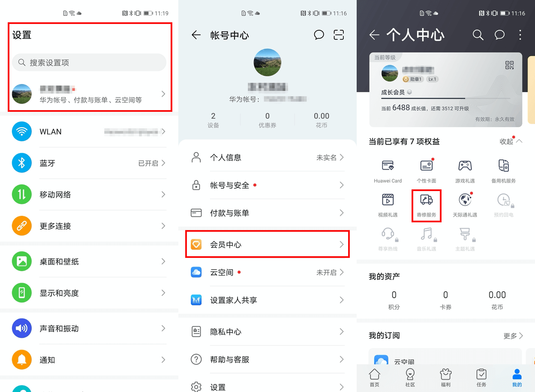
Task: Open chat bubble icon in 个人中心 header
Action: coord(499,35)
